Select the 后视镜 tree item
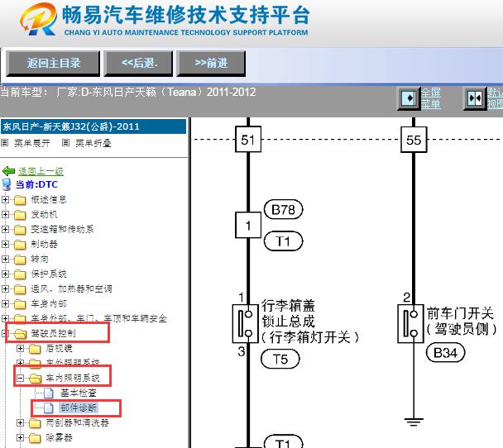503x448 pixels. [x=60, y=348]
